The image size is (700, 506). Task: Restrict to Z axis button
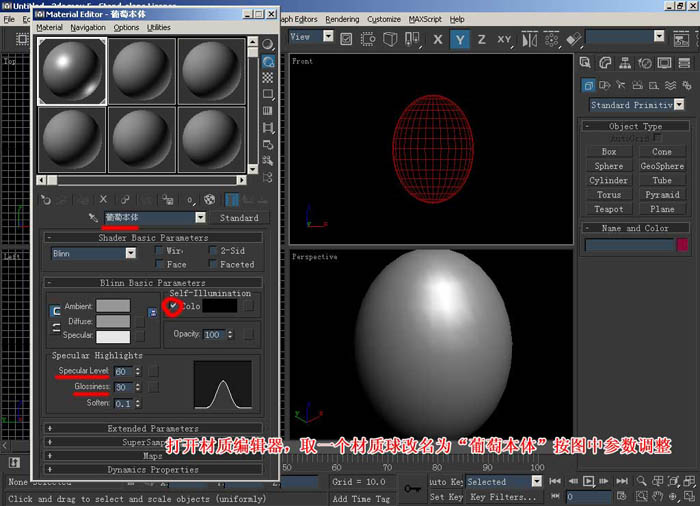click(x=482, y=39)
